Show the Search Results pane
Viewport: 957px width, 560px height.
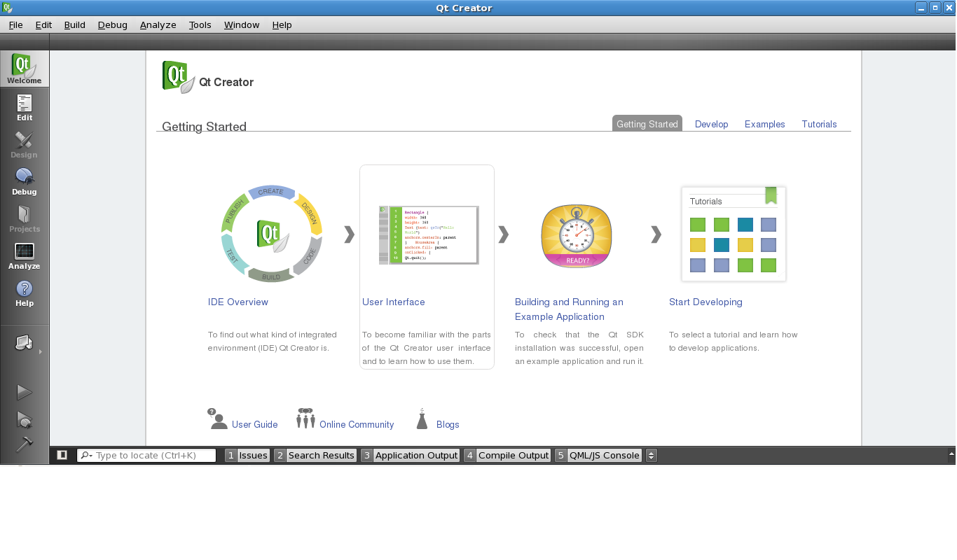(x=315, y=456)
